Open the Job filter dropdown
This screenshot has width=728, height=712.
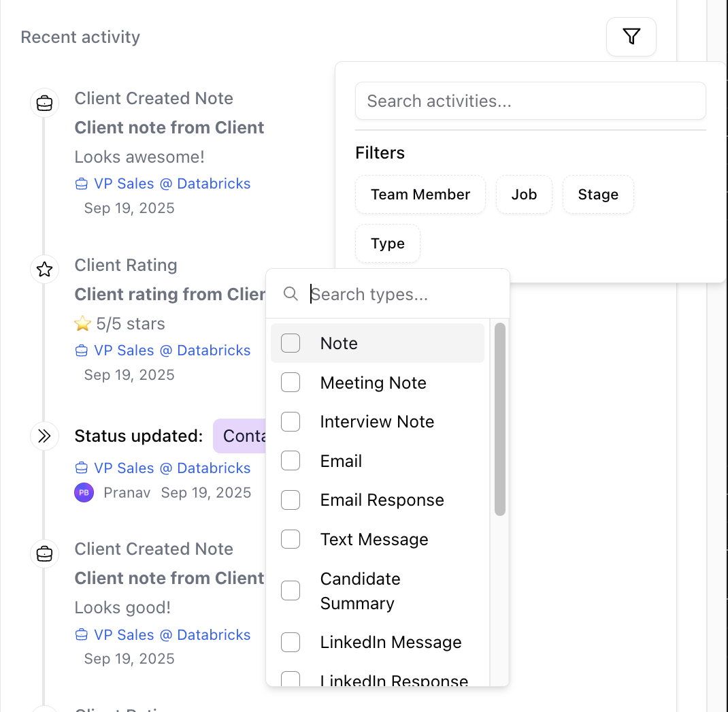pos(524,194)
